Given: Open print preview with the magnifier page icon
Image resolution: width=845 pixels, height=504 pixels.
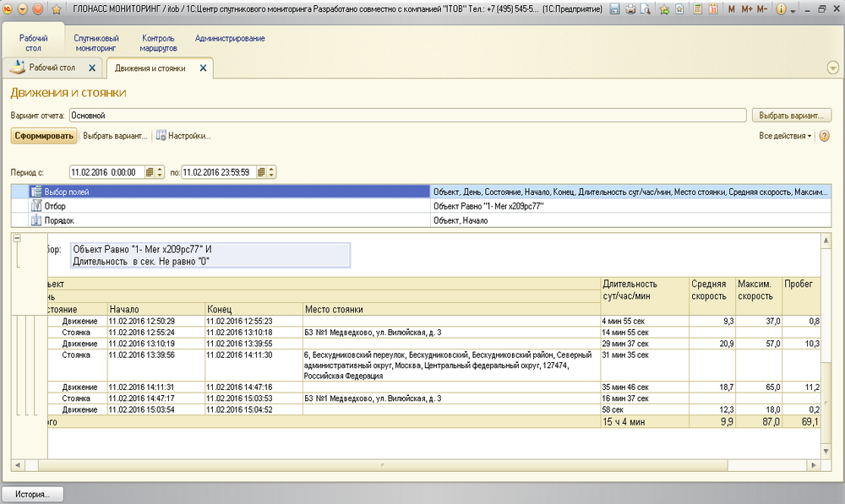Looking at the screenshot, I should tap(645, 9).
